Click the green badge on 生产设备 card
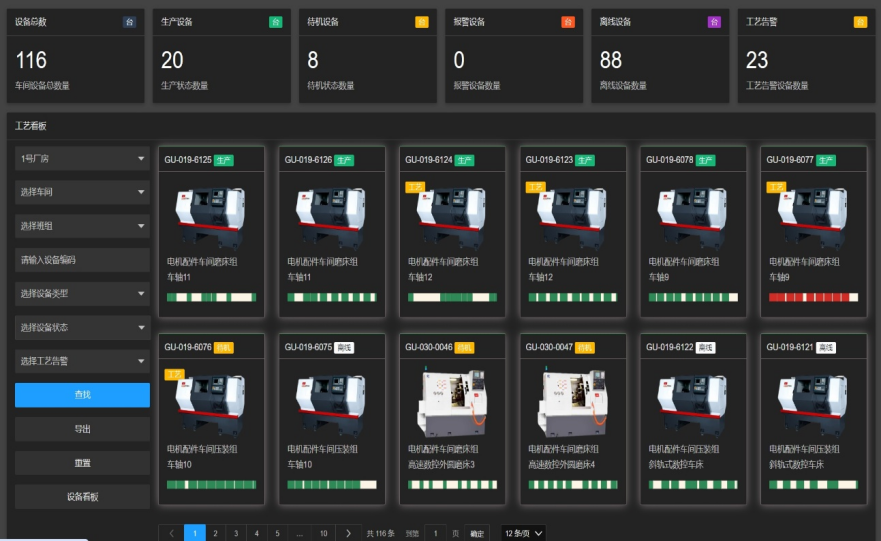 point(275,21)
